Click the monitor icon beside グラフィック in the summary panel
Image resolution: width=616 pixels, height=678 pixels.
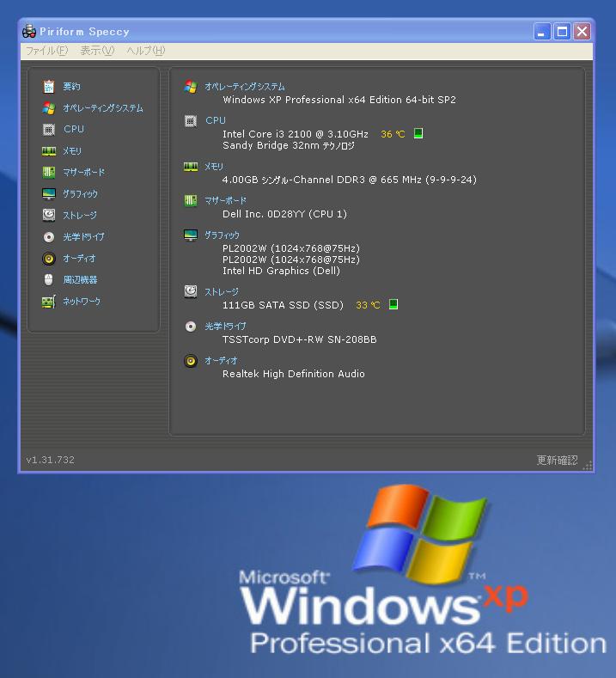191,235
